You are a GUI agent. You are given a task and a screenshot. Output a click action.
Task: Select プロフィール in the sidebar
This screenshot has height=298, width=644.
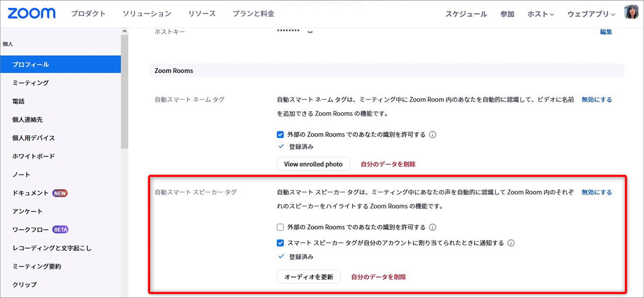[x=60, y=64]
